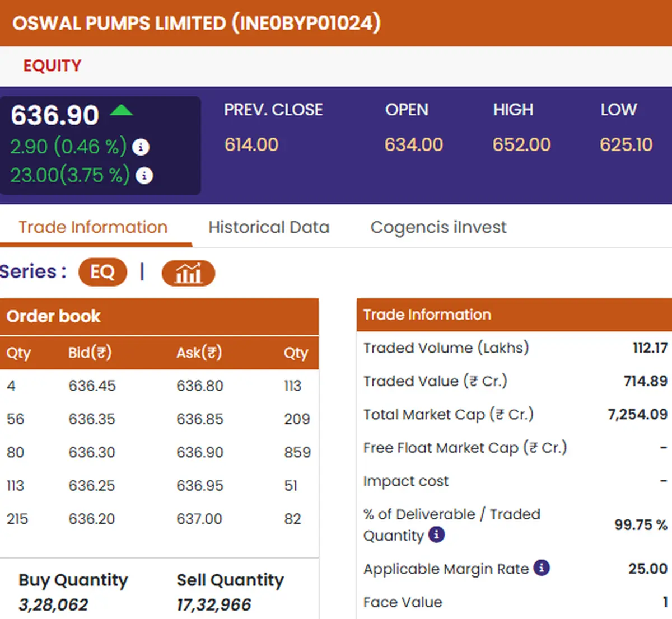Screen dimensions: 672x619
Task: Select ask price 636.85
Action: click(200, 419)
